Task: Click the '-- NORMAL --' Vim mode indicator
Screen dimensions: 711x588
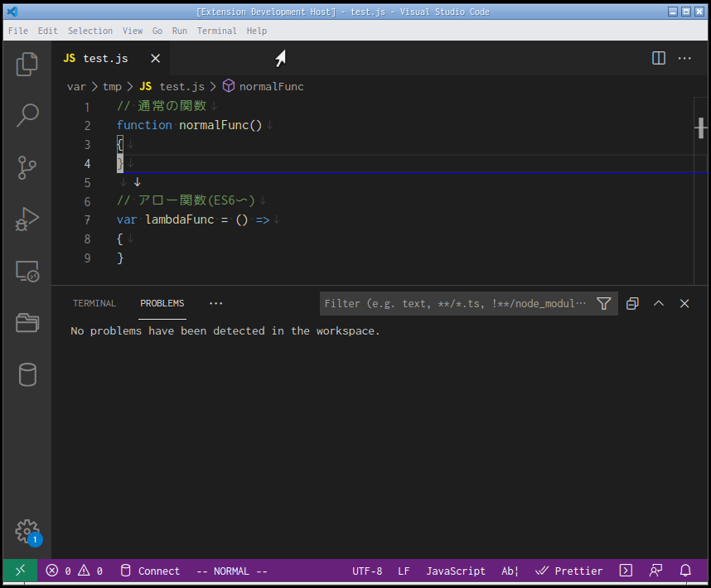Action: click(x=232, y=571)
